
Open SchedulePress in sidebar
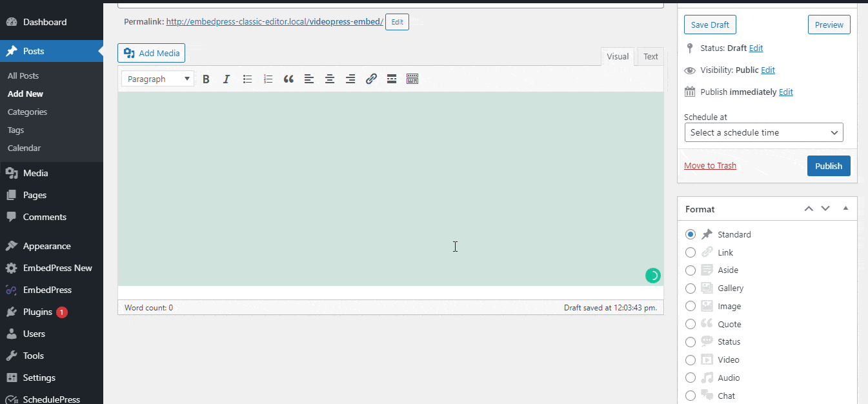tap(52, 399)
